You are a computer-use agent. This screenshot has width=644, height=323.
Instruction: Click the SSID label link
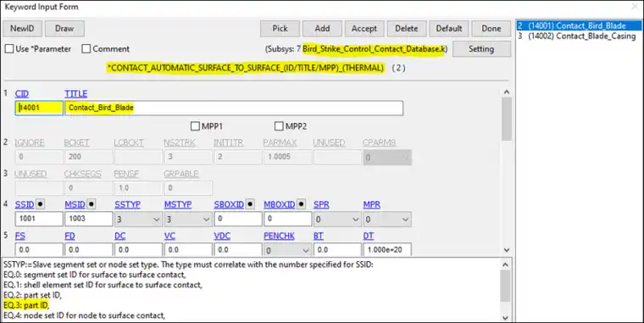pyautogui.click(x=25, y=204)
